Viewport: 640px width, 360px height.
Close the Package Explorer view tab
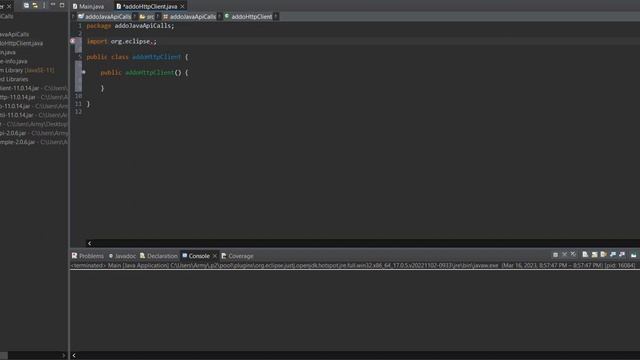[9, 6]
